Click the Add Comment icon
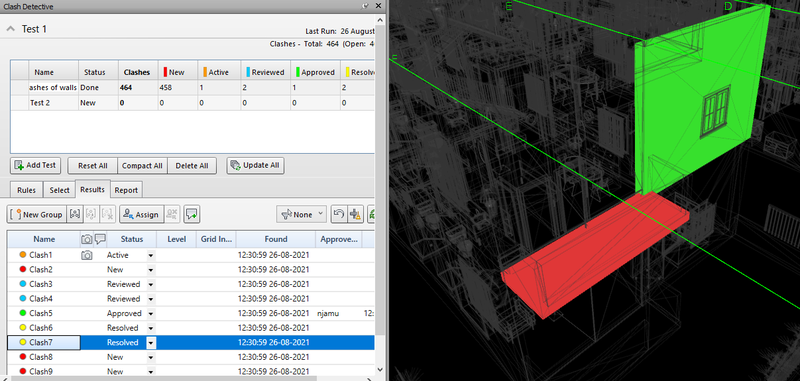Viewport: 800px width, 381px height. (192, 215)
